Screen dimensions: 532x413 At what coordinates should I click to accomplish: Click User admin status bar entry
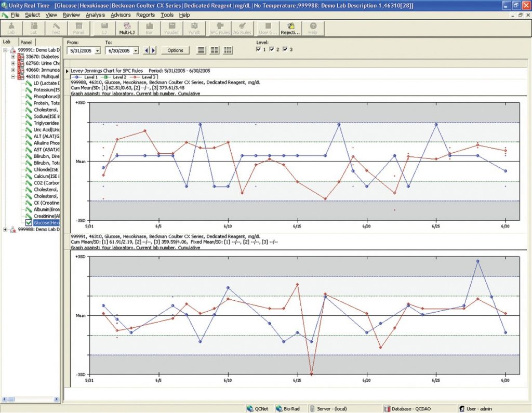pyautogui.click(x=475, y=409)
